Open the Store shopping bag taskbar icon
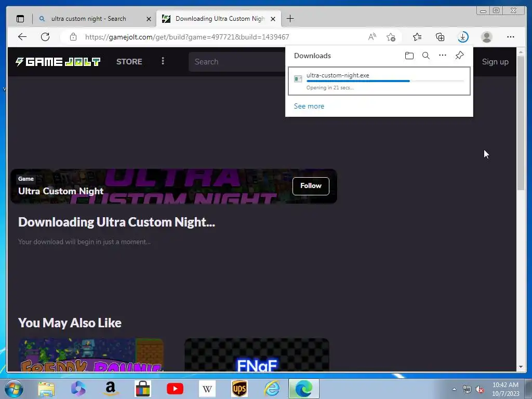532x399 pixels. (143, 389)
